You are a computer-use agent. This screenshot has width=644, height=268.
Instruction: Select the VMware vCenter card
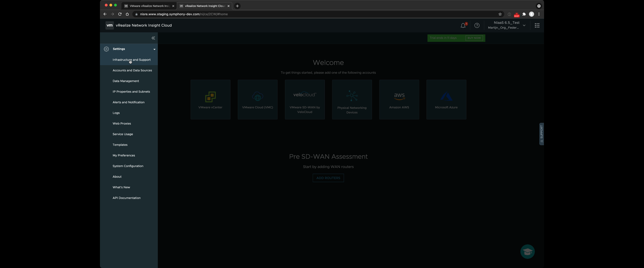click(x=210, y=99)
